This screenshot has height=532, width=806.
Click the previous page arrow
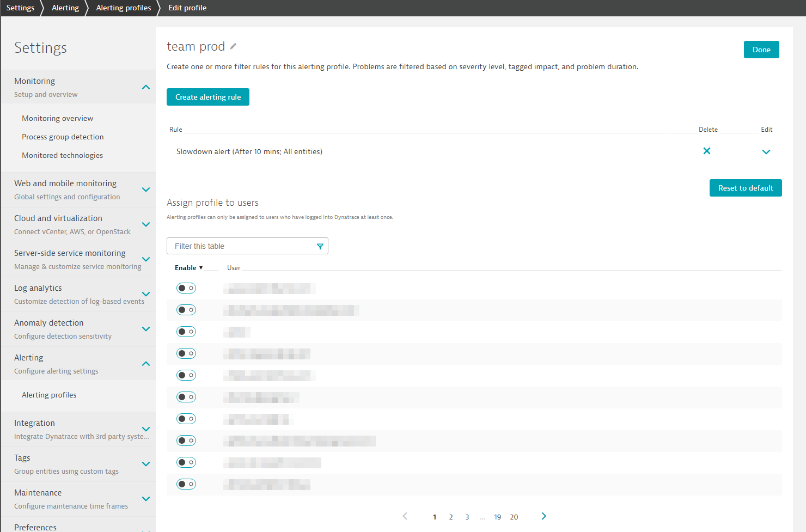[405, 516]
